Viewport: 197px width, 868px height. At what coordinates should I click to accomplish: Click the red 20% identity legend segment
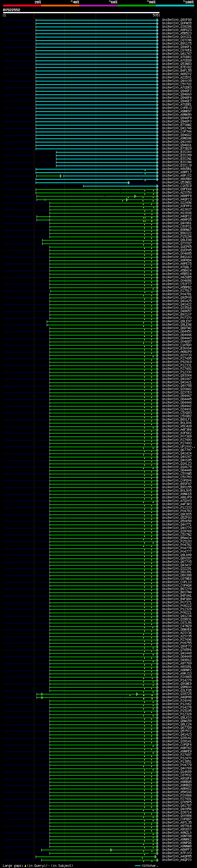(22, 6)
